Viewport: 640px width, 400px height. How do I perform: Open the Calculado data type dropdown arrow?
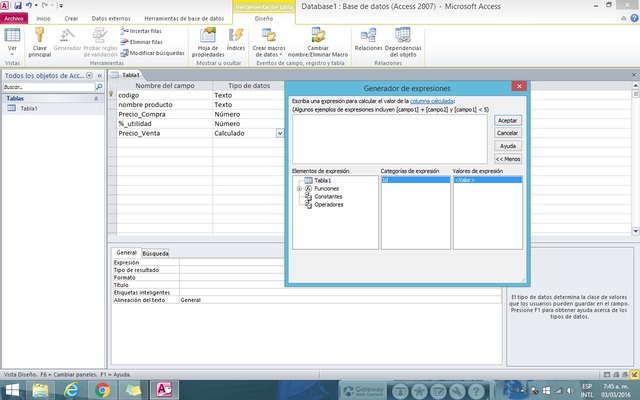(280, 133)
